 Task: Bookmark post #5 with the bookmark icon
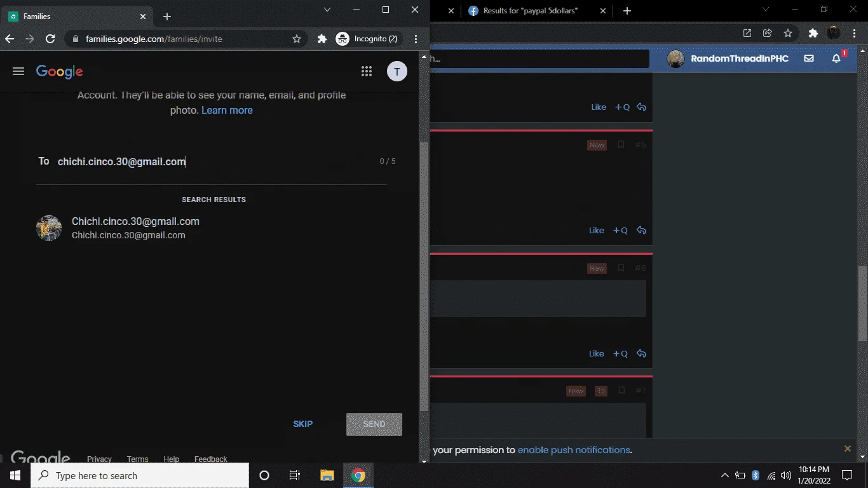pos(621,145)
